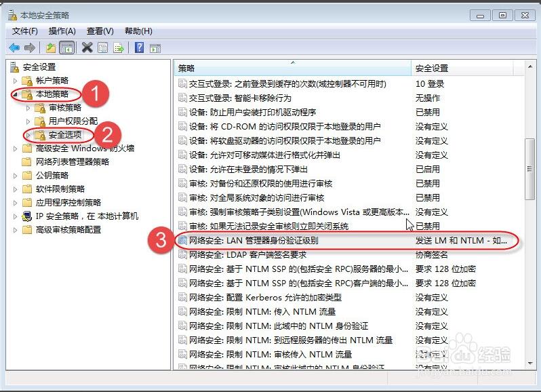Select 安全选项 in the tree
Viewport: 541px width, 392px height.
click(x=65, y=134)
